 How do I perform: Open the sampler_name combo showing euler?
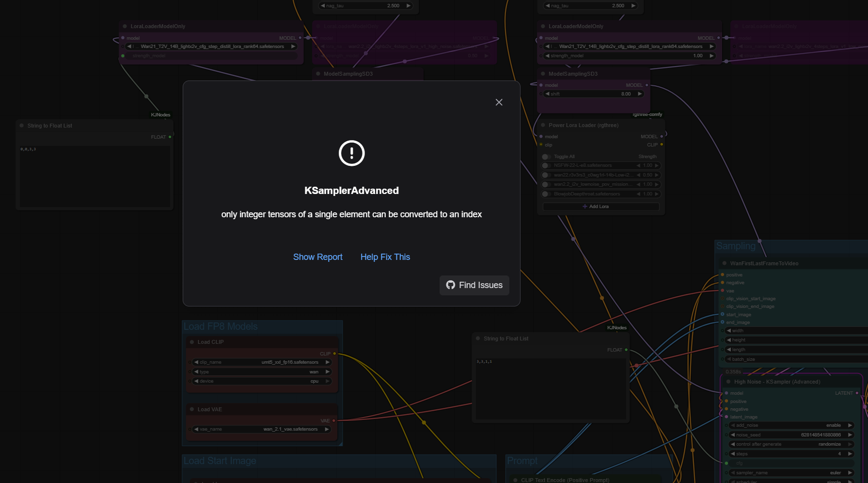click(791, 473)
